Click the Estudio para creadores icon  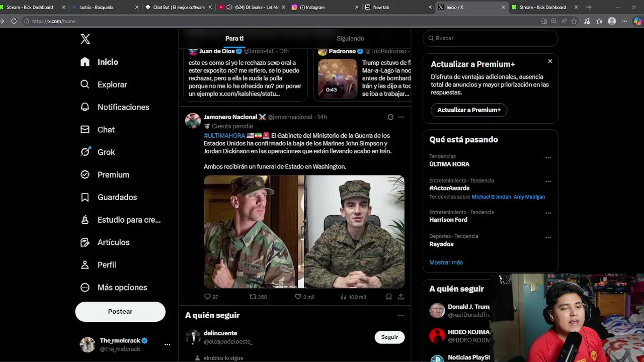[x=85, y=220]
